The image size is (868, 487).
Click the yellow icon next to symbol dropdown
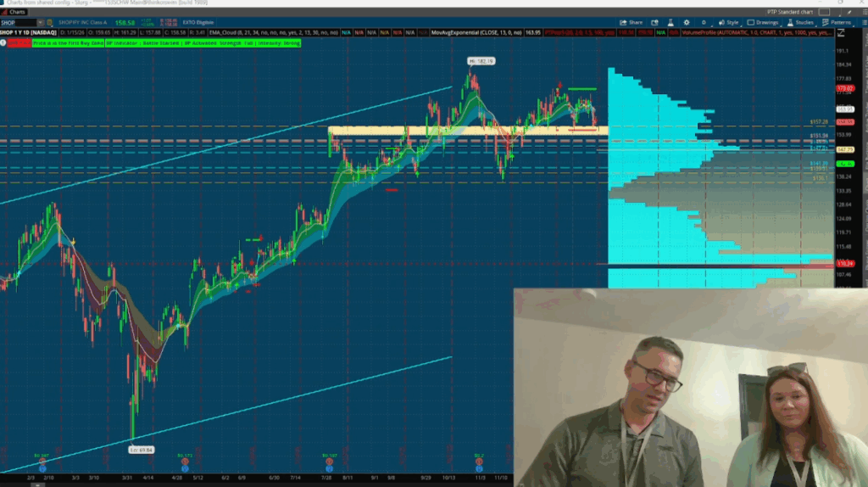[48, 23]
